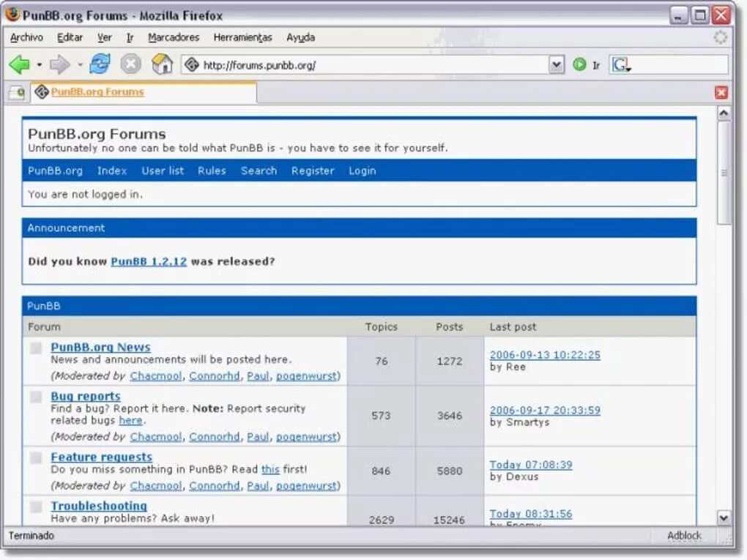The width and height of the screenshot is (747, 560).
Task: Click the scrollbar up arrow
Action: [x=723, y=113]
